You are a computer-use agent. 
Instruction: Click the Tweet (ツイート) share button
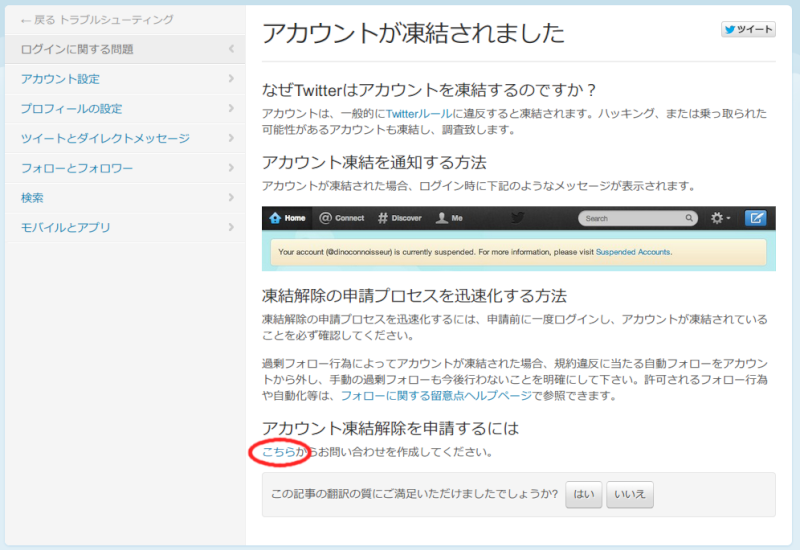click(748, 30)
